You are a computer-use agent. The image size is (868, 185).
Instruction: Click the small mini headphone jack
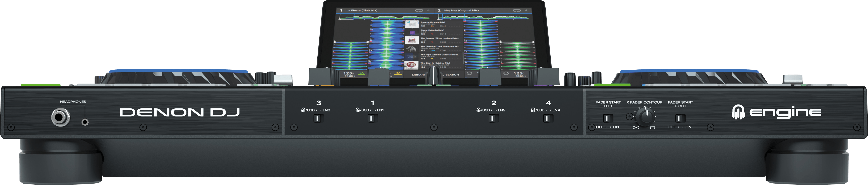tap(85, 122)
